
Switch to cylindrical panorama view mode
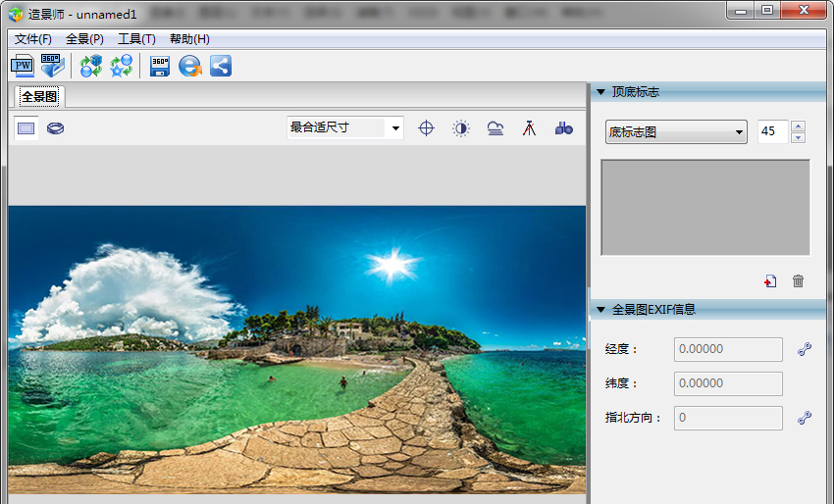[56, 127]
